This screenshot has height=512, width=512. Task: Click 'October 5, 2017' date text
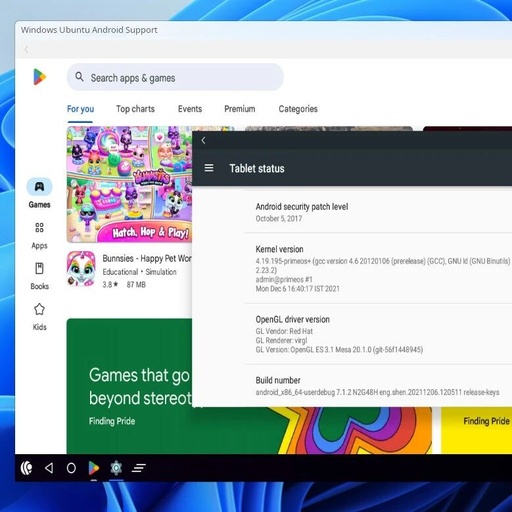pos(279,219)
